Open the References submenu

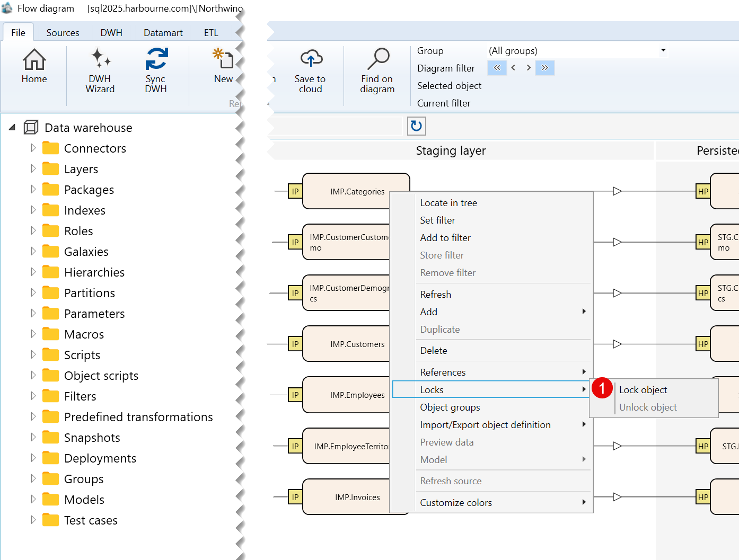coord(491,372)
